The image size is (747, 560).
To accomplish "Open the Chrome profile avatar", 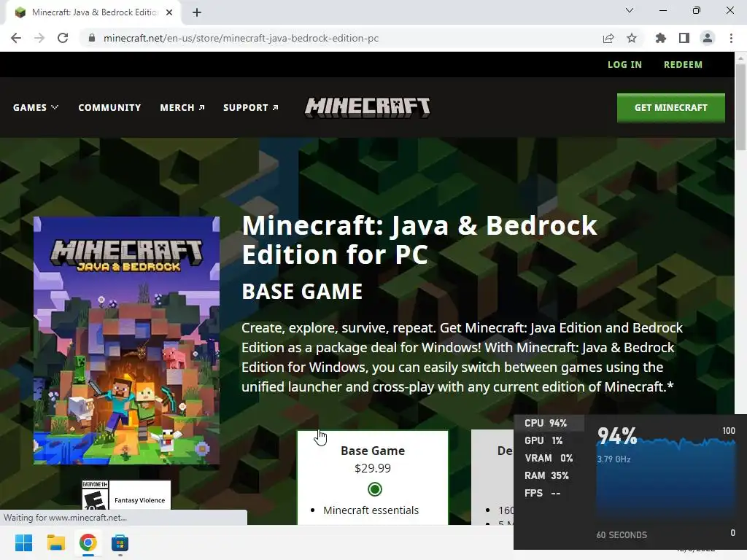I will point(708,38).
